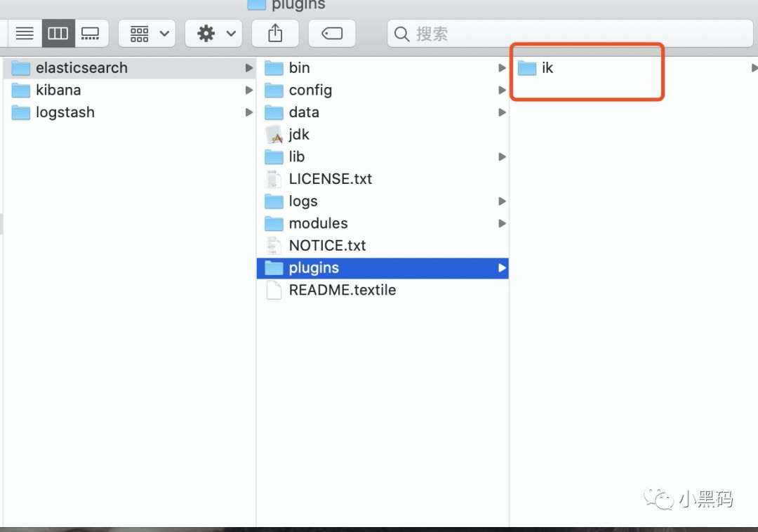The width and height of the screenshot is (758, 532).
Task: Select the elasticsearch folder
Action: tap(130, 68)
